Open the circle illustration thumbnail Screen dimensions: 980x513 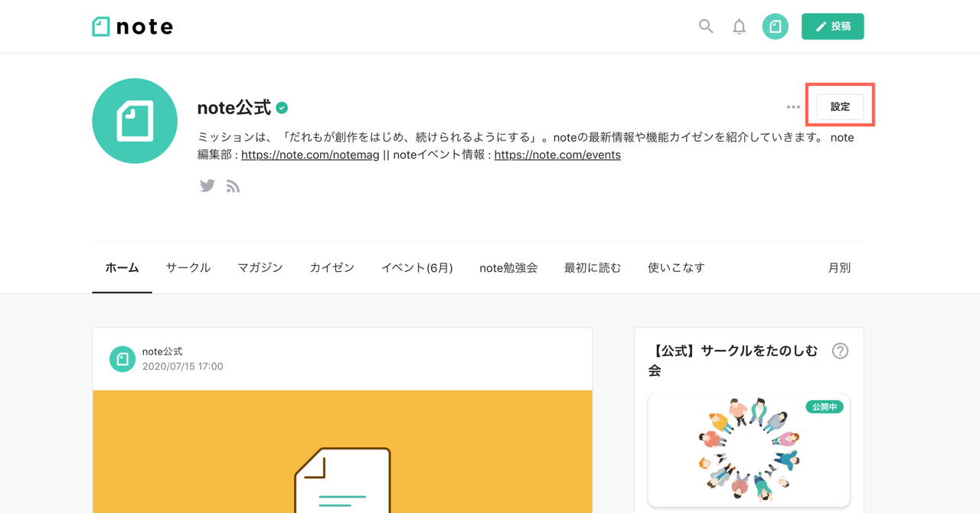(749, 450)
